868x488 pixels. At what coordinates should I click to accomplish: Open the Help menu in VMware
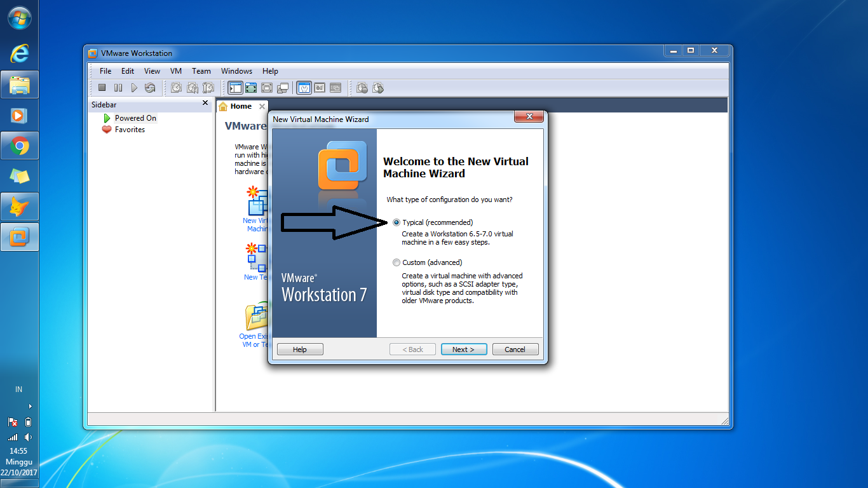coord(270,71)
